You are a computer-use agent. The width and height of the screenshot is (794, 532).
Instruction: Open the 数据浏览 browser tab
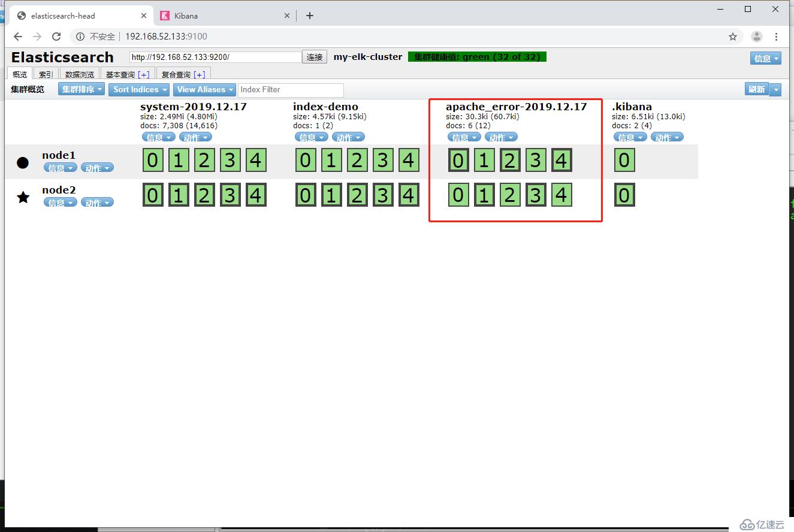80,74
